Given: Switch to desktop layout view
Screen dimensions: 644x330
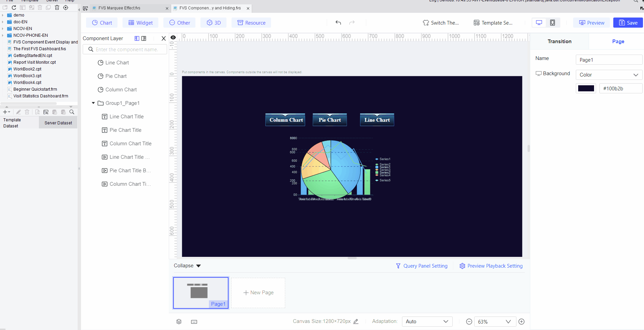Looking at the screenshot, I should tap(539, 23).
